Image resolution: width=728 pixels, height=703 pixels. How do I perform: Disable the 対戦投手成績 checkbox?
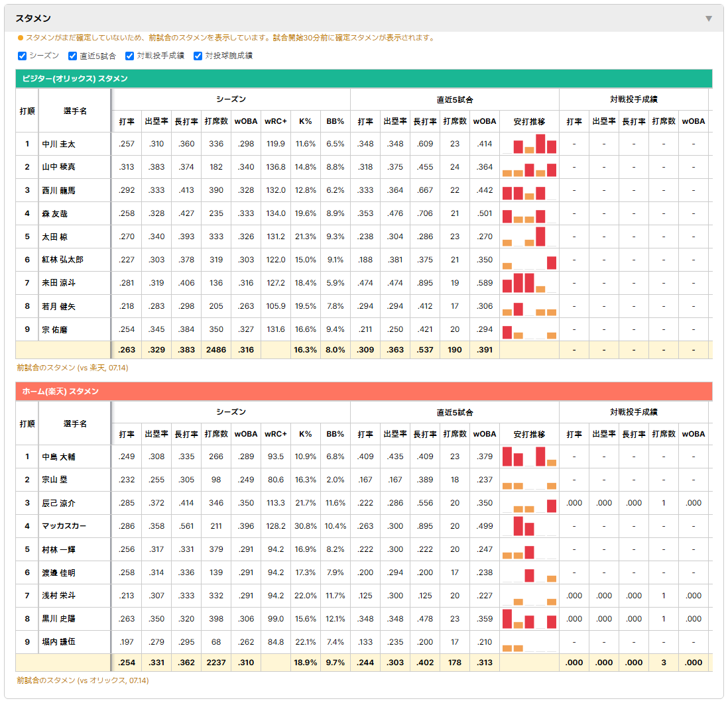pyautogui.click(x=129, y=56)
